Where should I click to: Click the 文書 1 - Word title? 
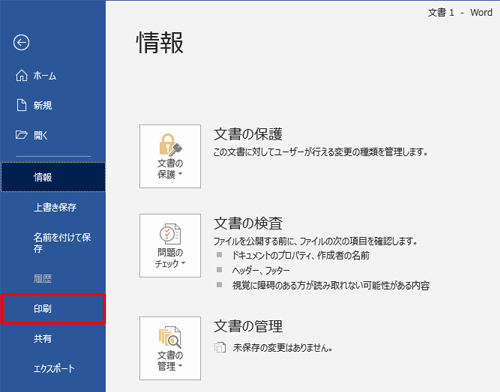click(x=460, y=13)
